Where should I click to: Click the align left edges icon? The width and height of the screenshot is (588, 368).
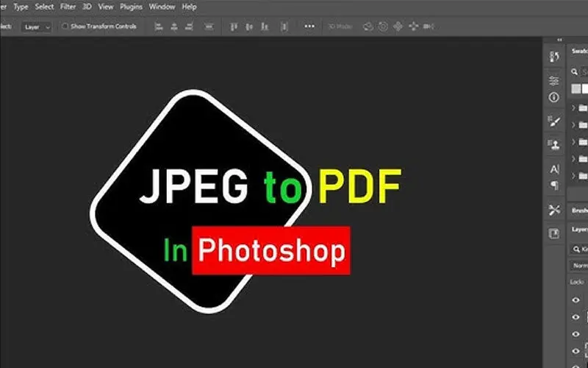159,26
